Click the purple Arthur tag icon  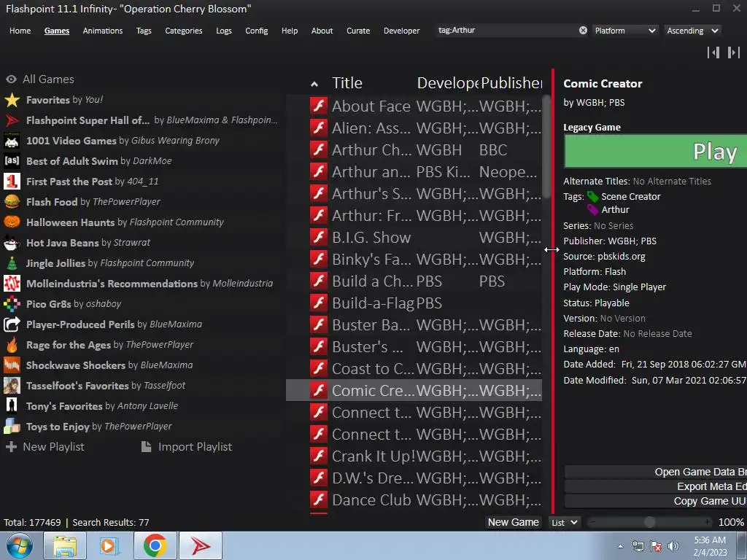[592, 209]
